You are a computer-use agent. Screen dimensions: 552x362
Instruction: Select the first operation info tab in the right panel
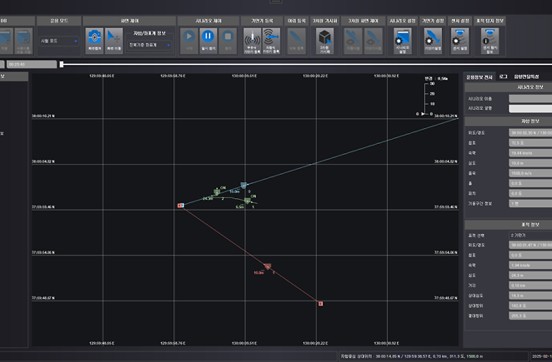pos(479,77)
